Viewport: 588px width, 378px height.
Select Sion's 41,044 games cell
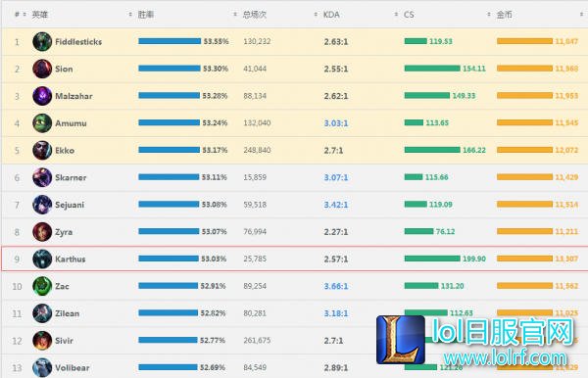(x=255, y=69)
